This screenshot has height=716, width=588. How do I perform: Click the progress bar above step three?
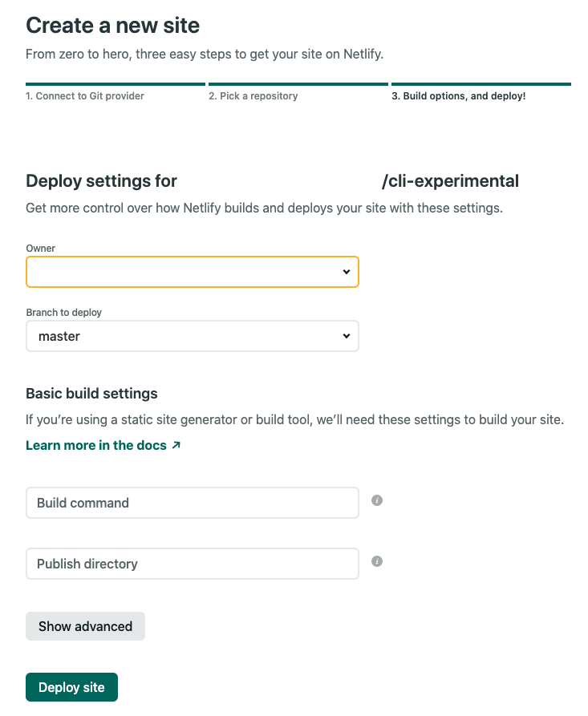pyautogui.click(x=481, y=83)
